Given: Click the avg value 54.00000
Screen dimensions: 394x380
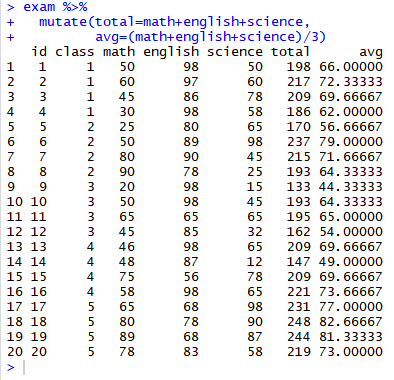Looking at the screenshot, I should (x=351, y=232).
